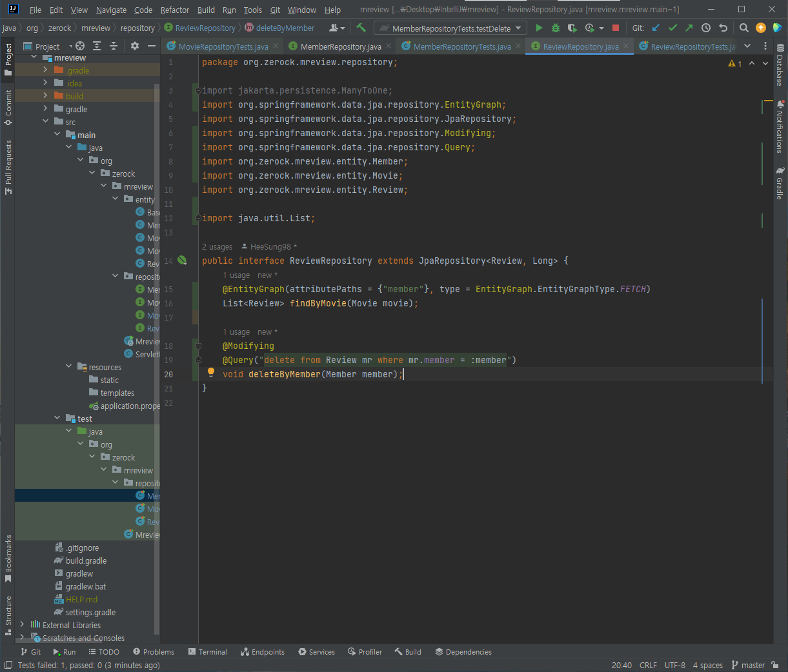Collapse all in the Project tree

[114, 46]
